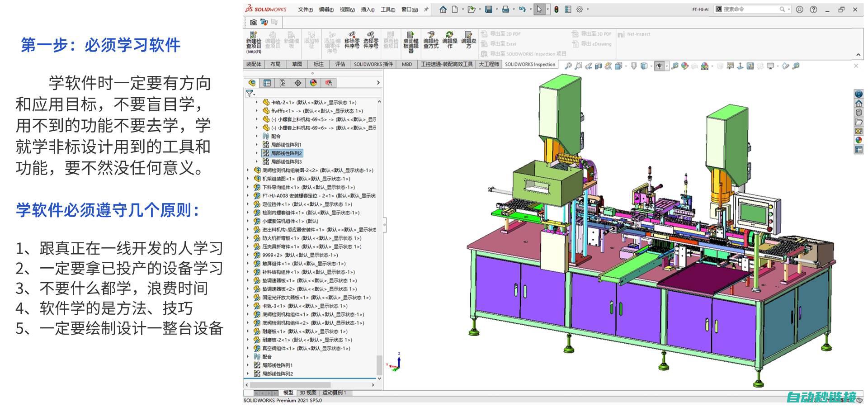Open the 文件(F) menu
868x407 pixels.
(x=305, y=9)
